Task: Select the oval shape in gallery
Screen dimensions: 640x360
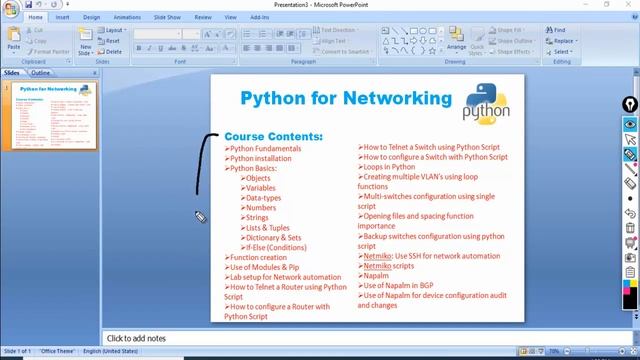Action: tap(423, 31)
